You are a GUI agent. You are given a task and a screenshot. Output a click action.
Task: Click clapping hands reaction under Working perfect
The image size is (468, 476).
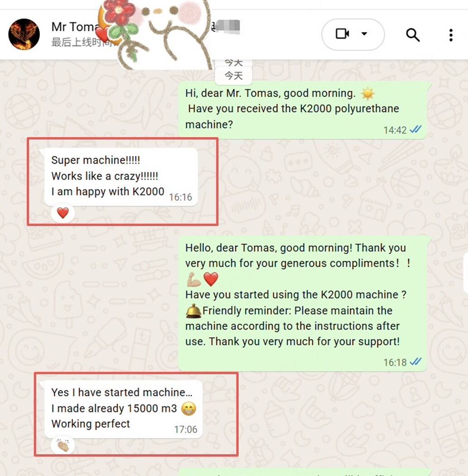(x=63, y=446)
